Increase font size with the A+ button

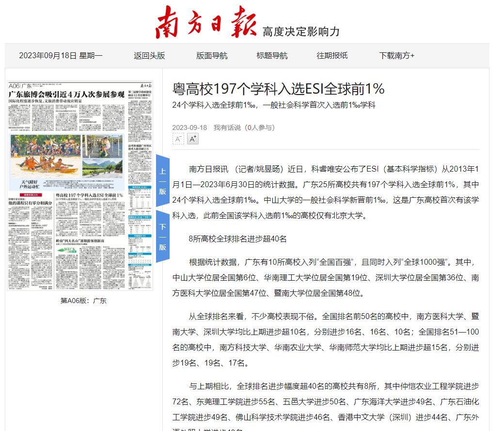click(x=193, y=139)
